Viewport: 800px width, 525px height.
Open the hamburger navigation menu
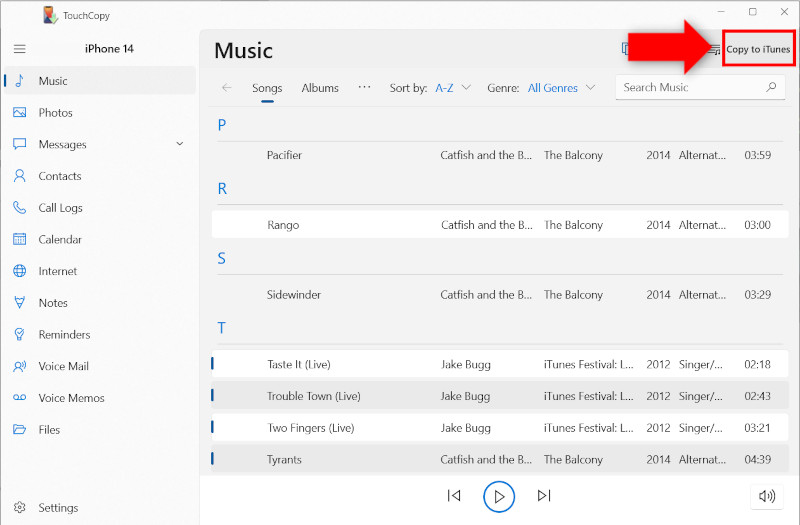coord(19,49)
